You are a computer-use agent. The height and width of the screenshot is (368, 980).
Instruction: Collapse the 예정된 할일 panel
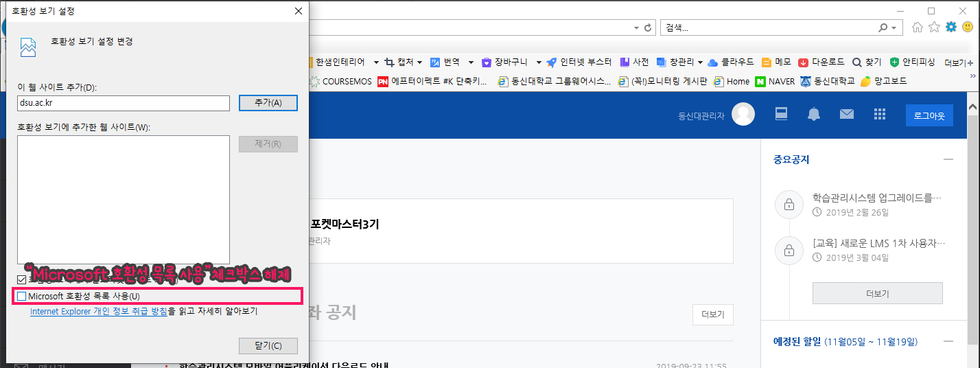tap(948, 341)
